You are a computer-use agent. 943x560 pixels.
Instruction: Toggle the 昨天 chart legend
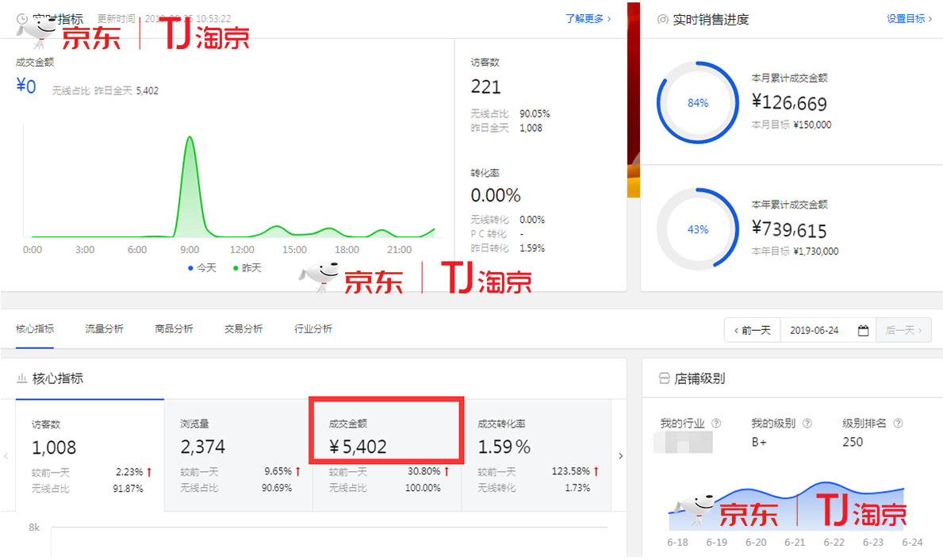tap(247, 267)
